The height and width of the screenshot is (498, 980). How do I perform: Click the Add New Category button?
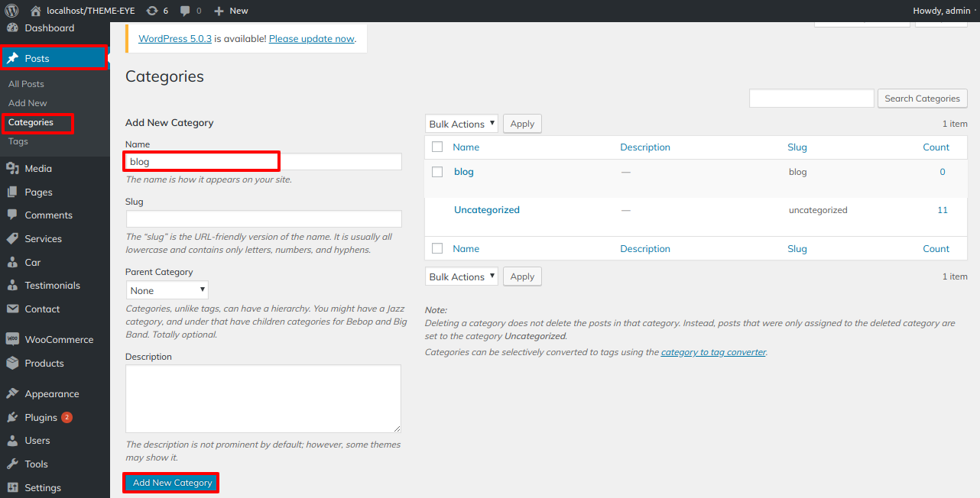pos(172,483)
